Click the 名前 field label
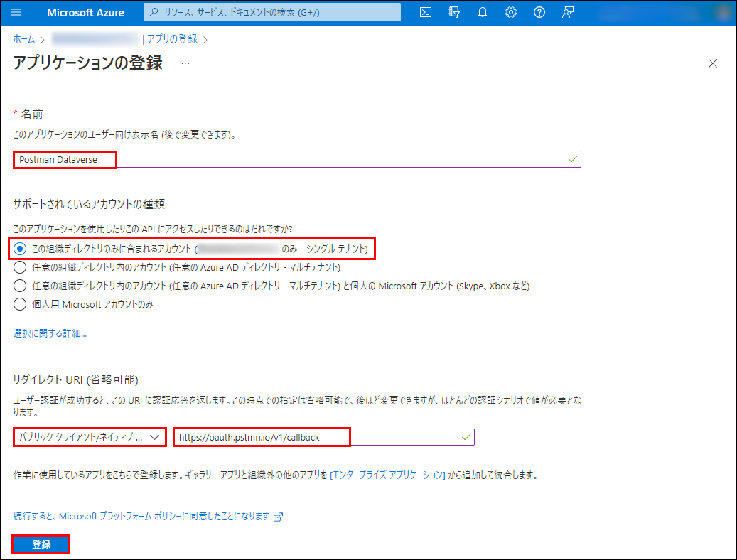This screenshot has width=737, height=560. tap(32, 114)
